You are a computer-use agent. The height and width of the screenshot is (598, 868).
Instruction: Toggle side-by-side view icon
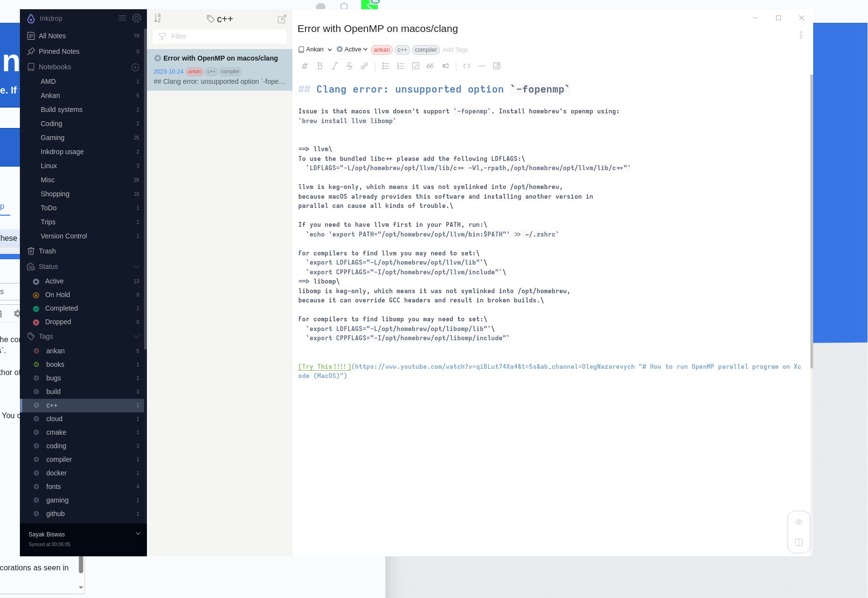coord(799,542)
